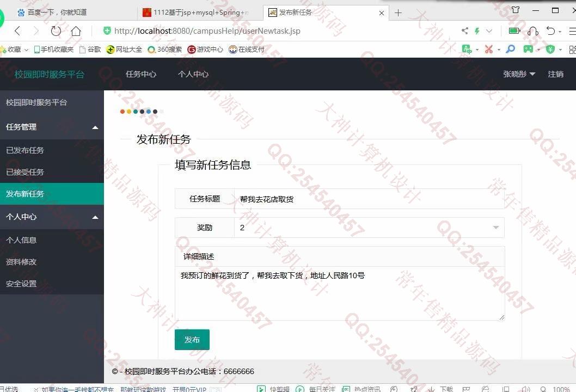Screen dimensions: 576x392
Task: Open the browser hamburger menu
Action: pos(572,31)
